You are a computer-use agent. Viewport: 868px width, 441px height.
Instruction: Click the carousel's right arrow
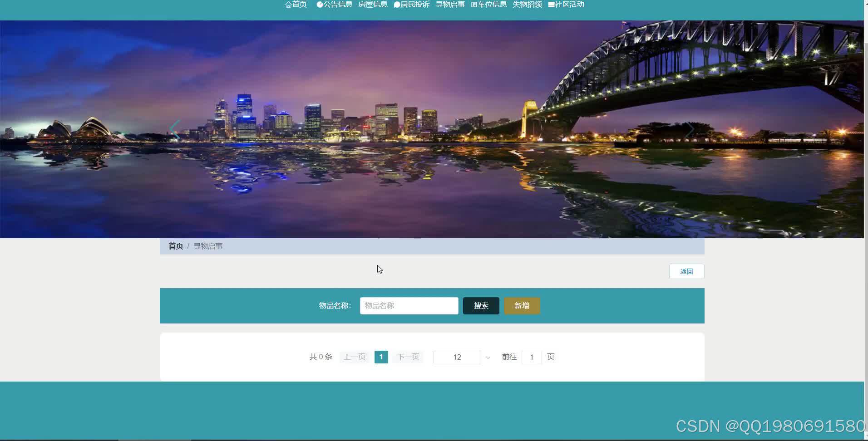click(x=690, y=129)
